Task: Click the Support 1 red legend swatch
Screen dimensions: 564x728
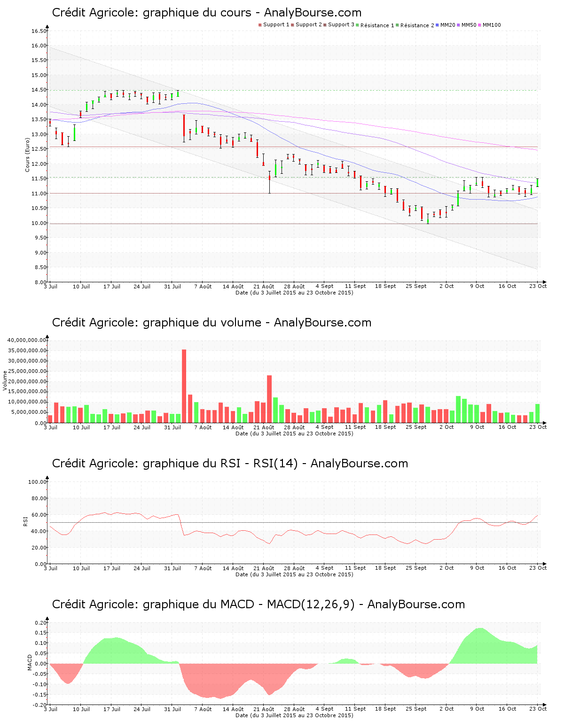Action: click(x=260, y=25)
